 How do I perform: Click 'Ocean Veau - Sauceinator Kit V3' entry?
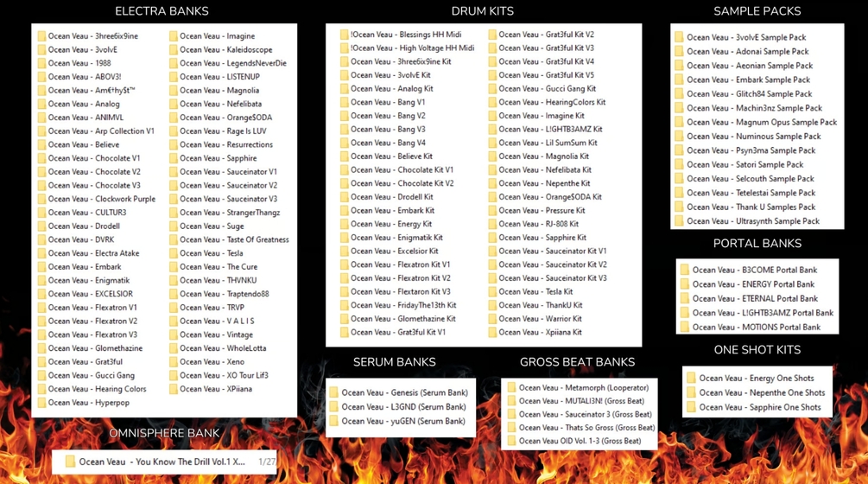coord(553,278)
